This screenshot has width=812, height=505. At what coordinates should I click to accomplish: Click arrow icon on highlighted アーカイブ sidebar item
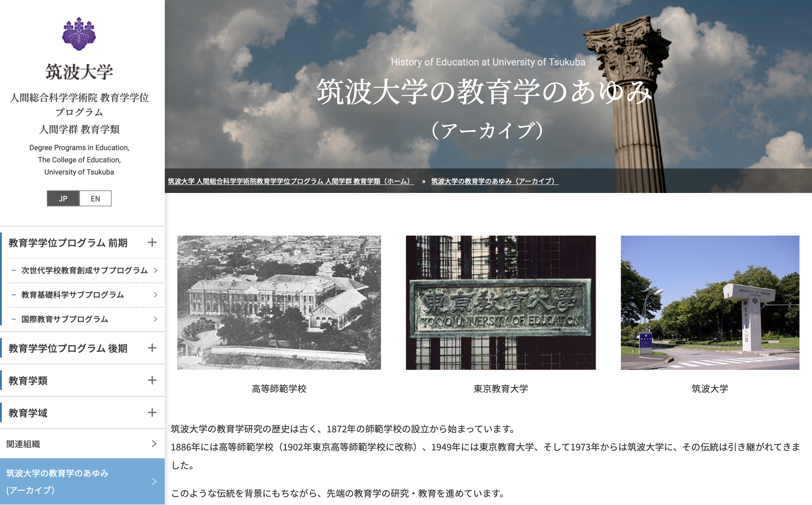[154, 481]
